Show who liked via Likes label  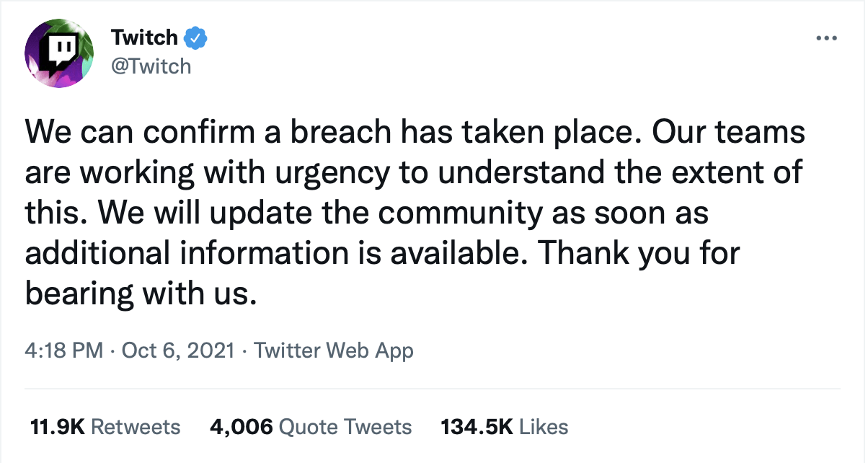[x=544, y=427]
